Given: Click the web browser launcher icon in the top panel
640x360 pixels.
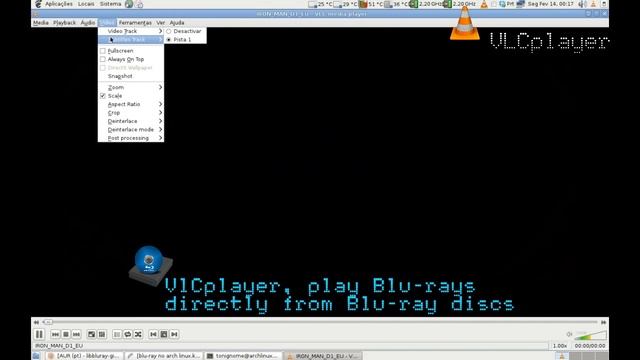Looking at the screenshot, I should click(129, 4).
